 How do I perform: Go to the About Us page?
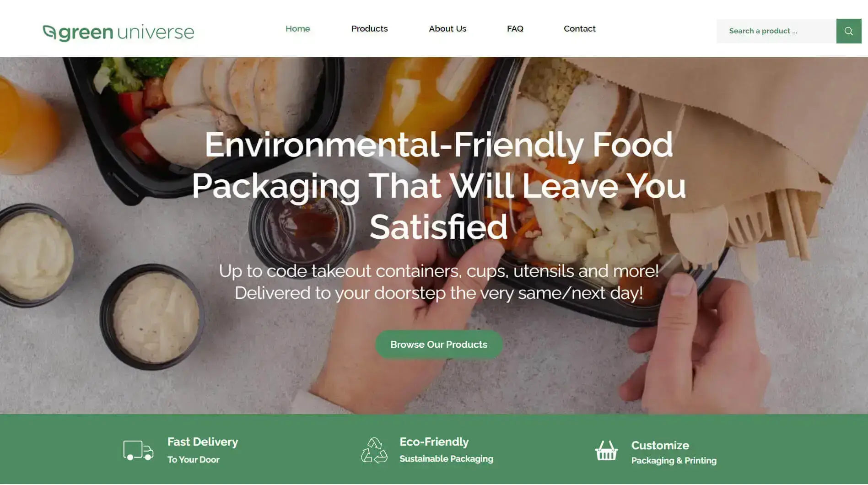(447, 29)
